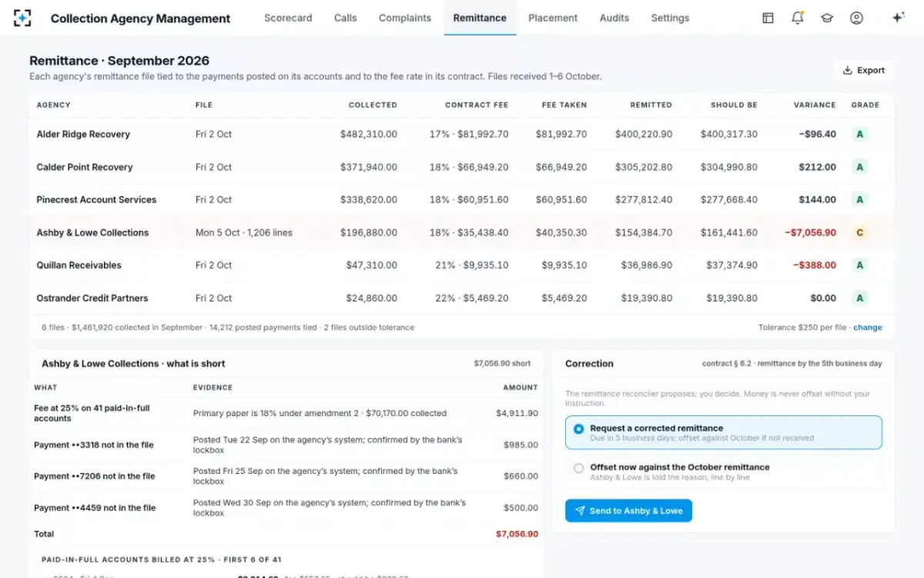Select Request a corrected remittance
This screenshot has height=578, width=924.
click(x=724, y=432)
